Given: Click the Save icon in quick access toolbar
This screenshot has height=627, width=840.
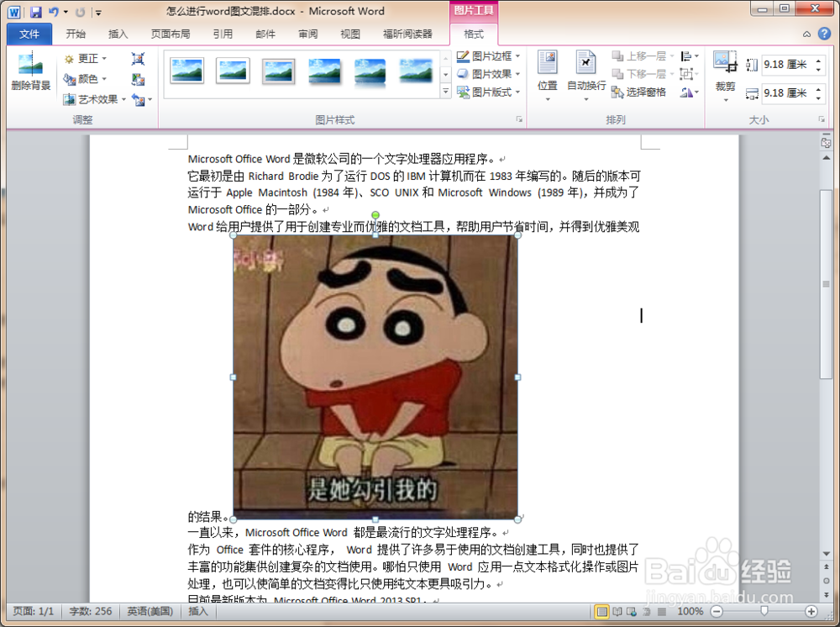Looking at the screenshot, I should click(x=36, y=12).
